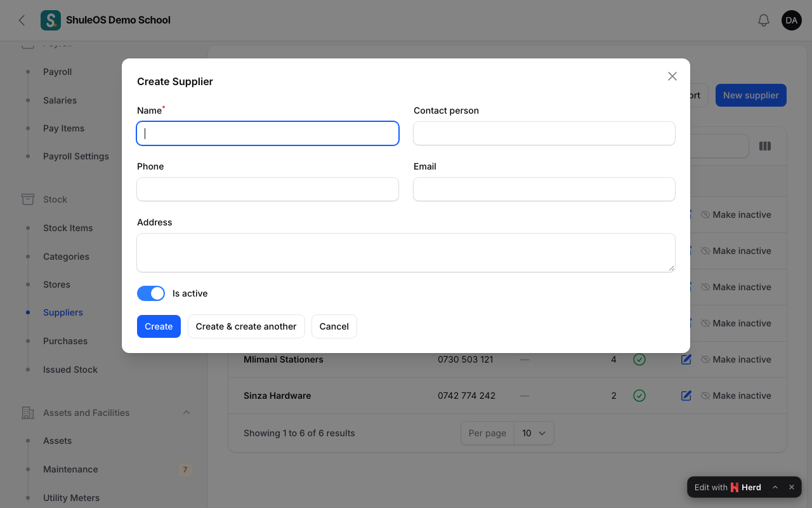This screenshot has width=812, height=508.
Task: Click the Phone input field
Action: [268, 189]
